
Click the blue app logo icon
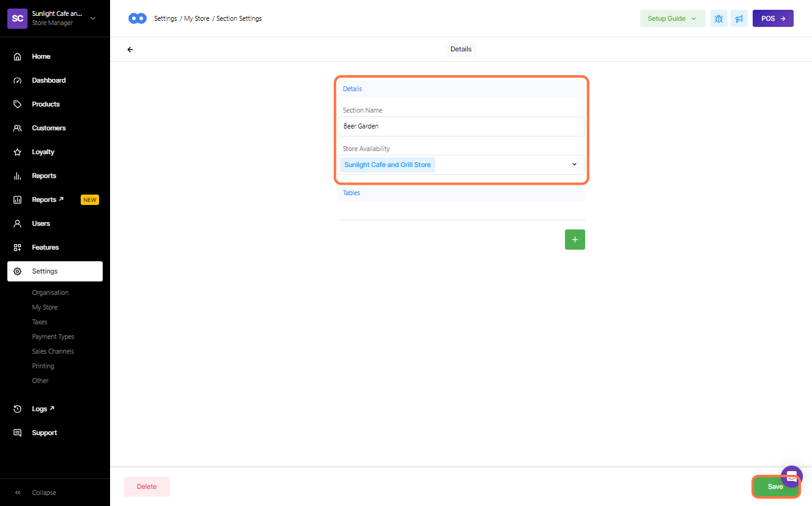point(138,18)
